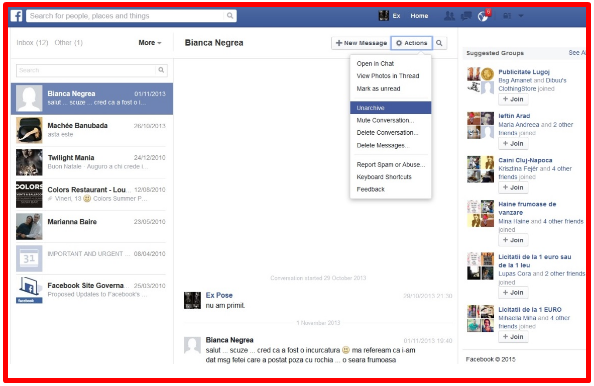The width and height of the screenshot is (594, 386).
Task: Join Licitatii de la 1 euro sau group
Action: pos(513,293)
